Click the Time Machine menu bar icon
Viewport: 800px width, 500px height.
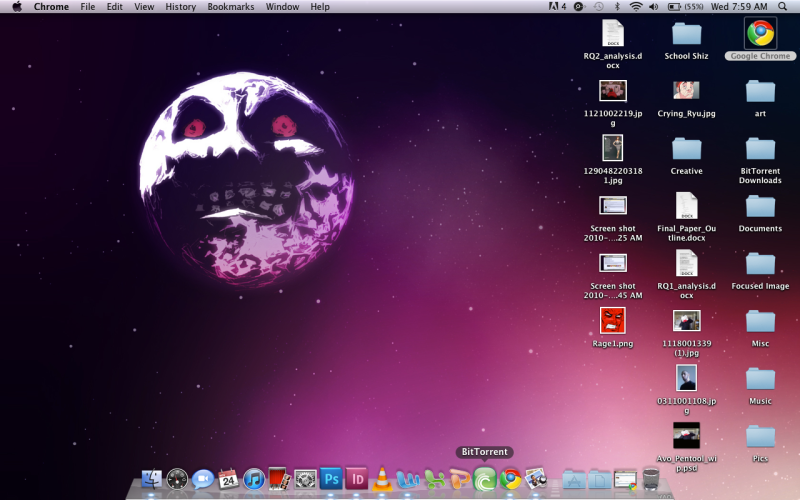pyautogui.click(x=598, y=7)
